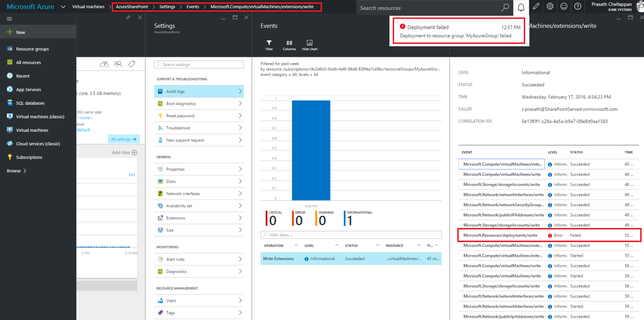Open the help question mark icon

tap(578, 7)
